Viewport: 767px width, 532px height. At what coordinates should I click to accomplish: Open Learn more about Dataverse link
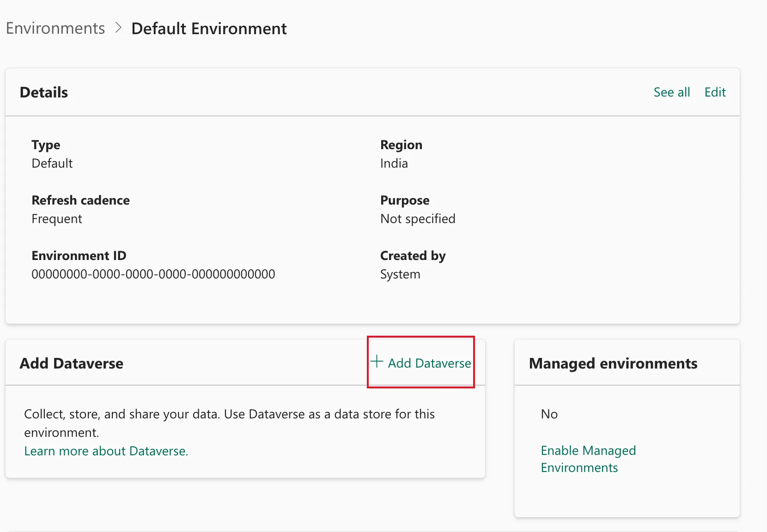(x=106, y=451)
